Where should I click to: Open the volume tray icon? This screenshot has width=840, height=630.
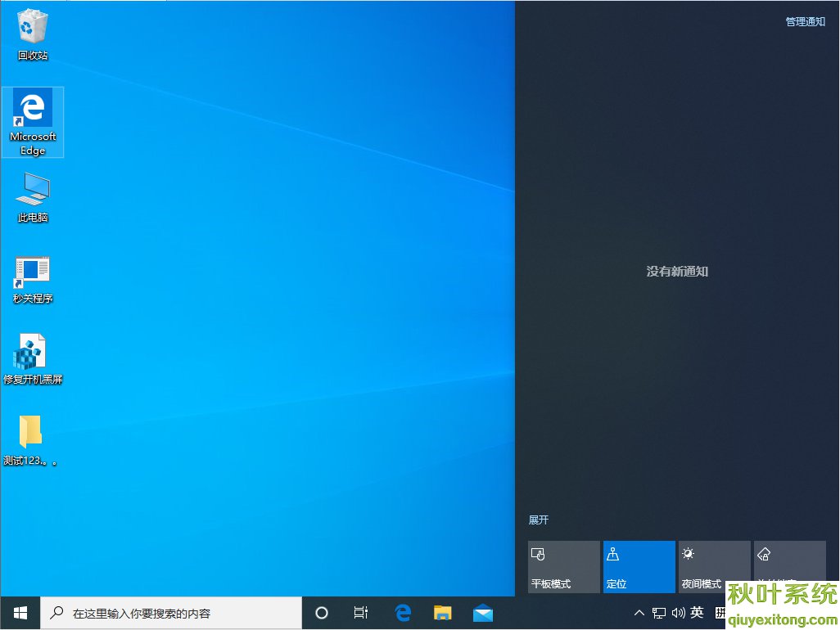point(678,613)
